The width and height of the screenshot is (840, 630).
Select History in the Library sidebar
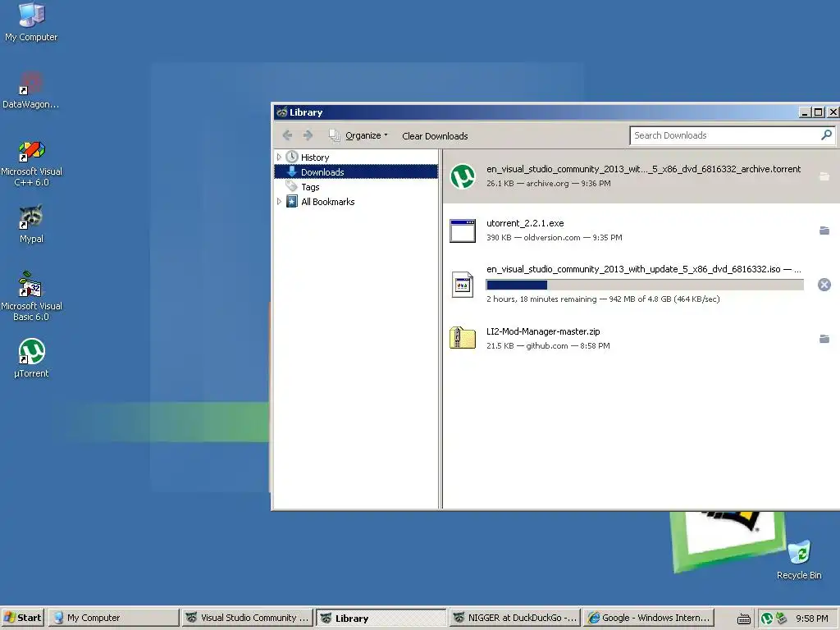pos(314,157)
